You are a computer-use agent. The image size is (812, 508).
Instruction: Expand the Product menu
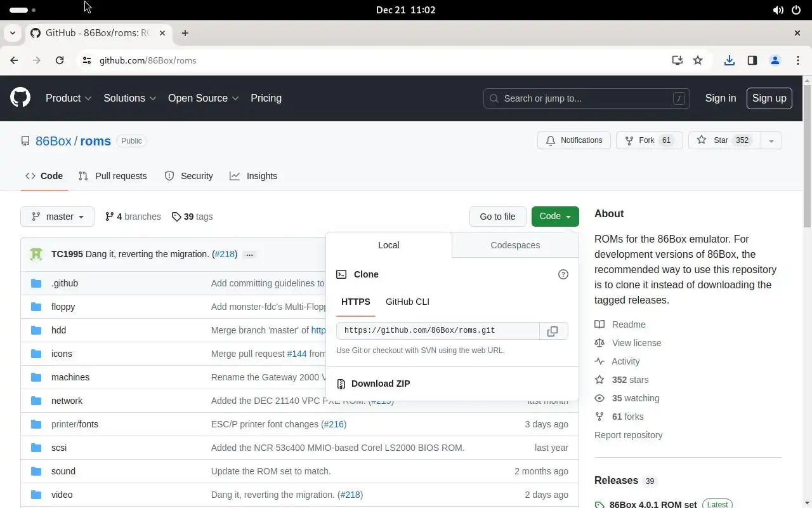tap(69, 98)
